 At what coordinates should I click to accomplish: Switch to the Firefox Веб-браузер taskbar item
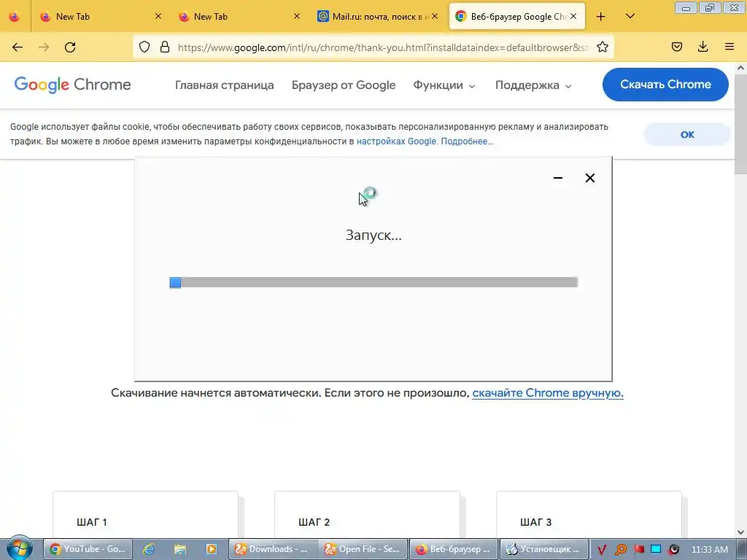[454, 549]
